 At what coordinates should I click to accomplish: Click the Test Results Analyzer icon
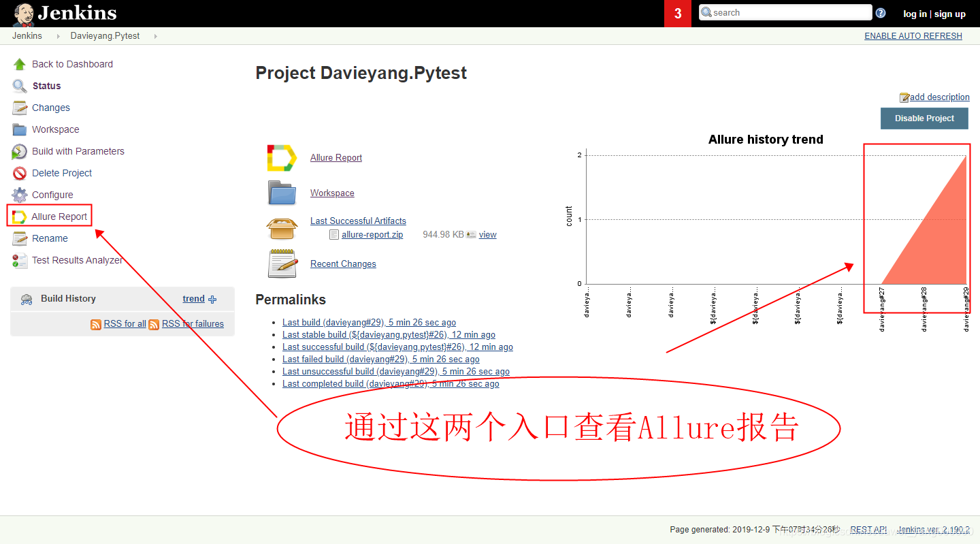(x=20, y=260)
